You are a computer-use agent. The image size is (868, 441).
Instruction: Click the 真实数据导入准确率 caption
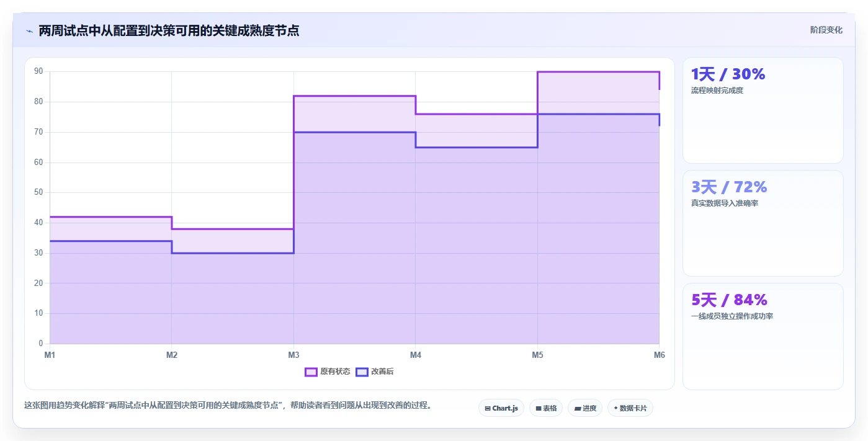coord(725,203)
